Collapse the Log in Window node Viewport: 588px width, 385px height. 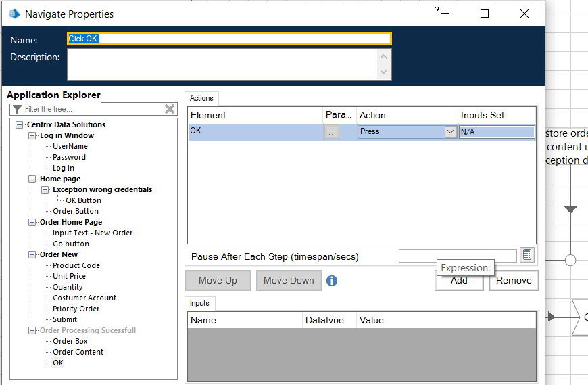[32, 135]
